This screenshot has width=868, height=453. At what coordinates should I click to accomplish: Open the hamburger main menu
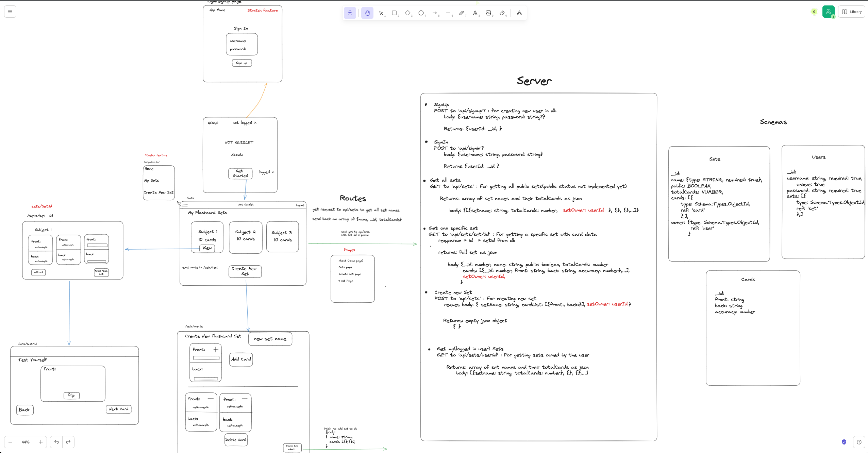point(10,11)
